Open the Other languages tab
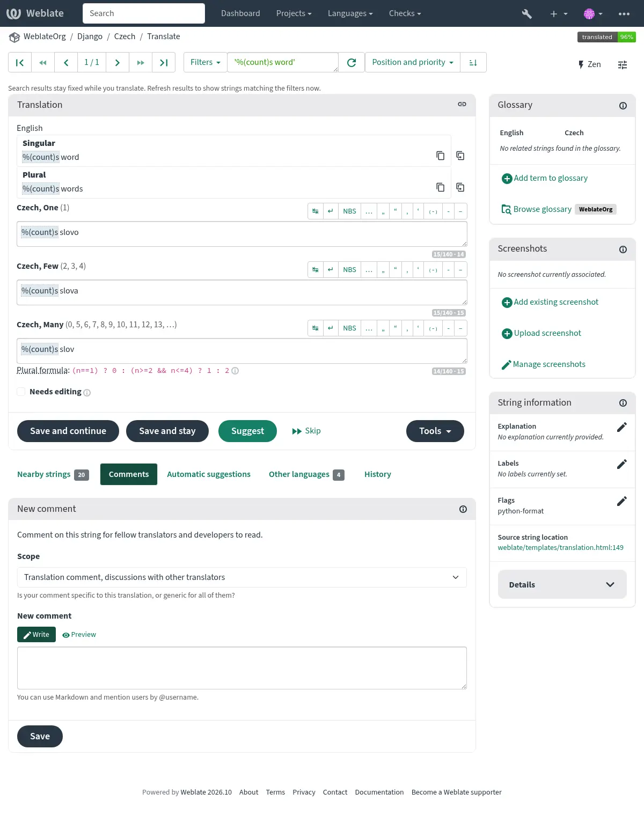Viewport: 644px width, 830px height. 306,474
